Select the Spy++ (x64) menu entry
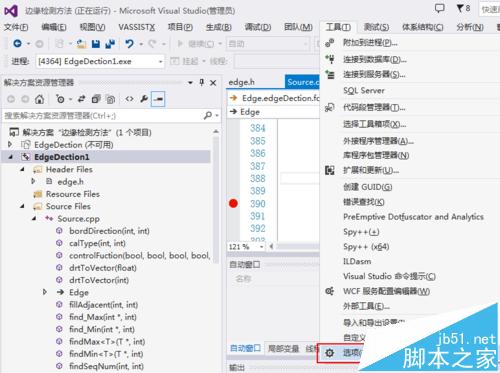Screen dimensions: 500x373 tap(366, 247)
